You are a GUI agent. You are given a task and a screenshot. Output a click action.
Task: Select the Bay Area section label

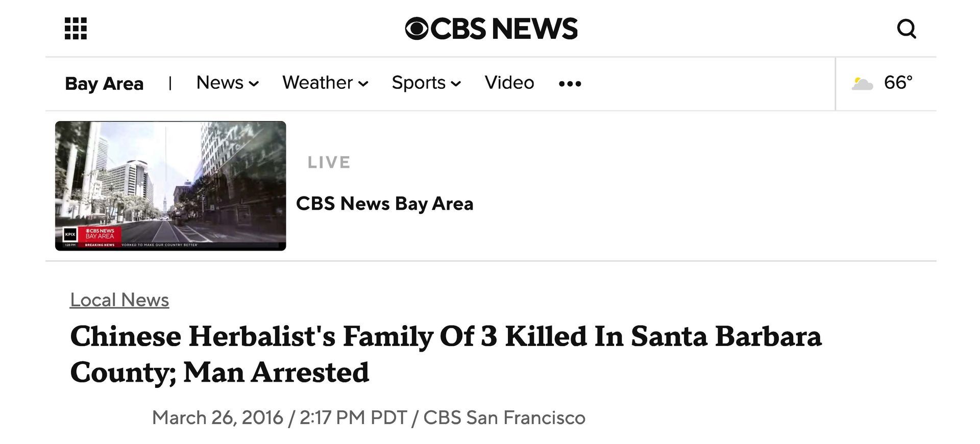point(104,84)
